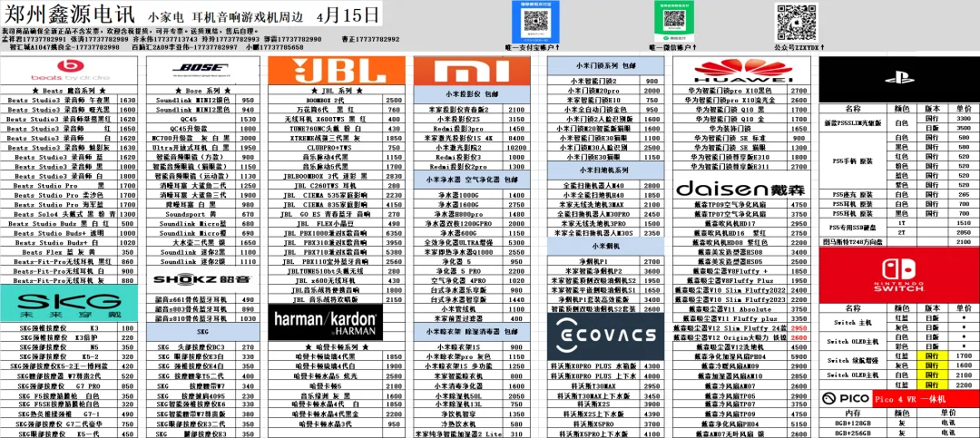Click the ECOVACS dark blue logo
The image size is (980, 438).
[x=605, y=336]
